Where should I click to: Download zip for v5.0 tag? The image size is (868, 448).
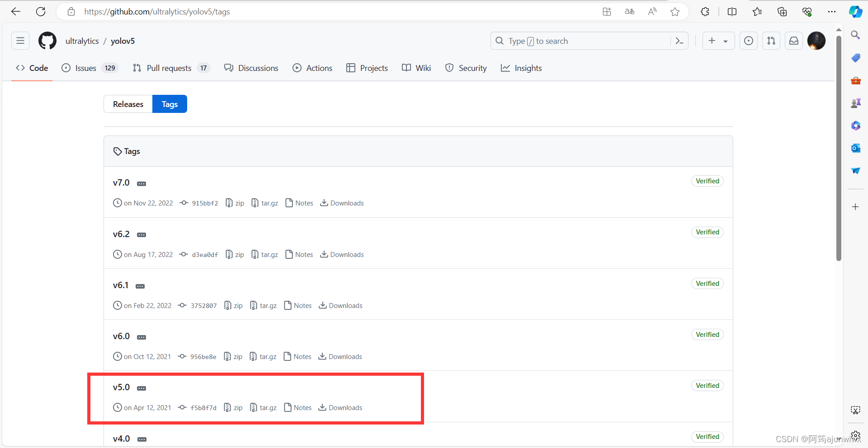(233, 408)
